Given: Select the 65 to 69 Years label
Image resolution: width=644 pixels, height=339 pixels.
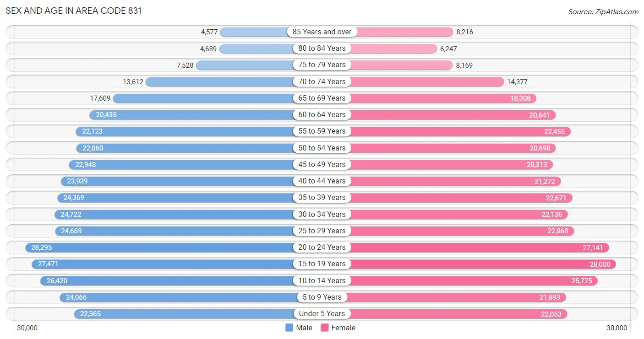Looking at the screenshot, I should [x=322, y=98].
